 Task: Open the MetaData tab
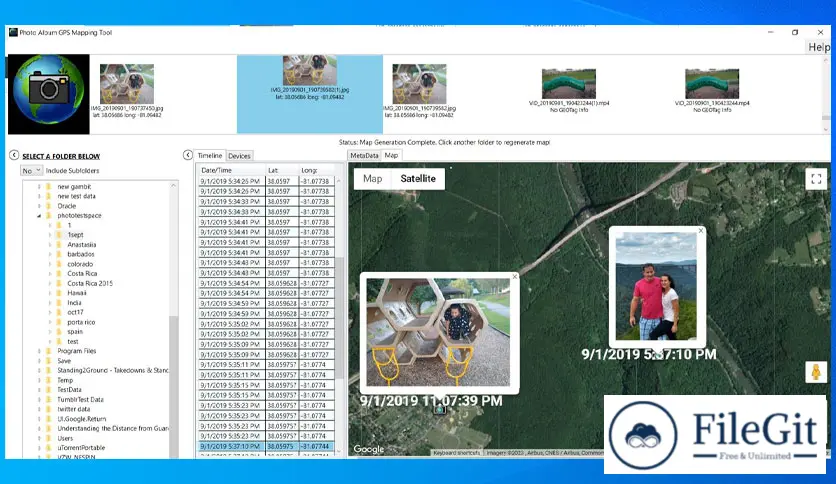pyautogui.click(x=364, y=155)
